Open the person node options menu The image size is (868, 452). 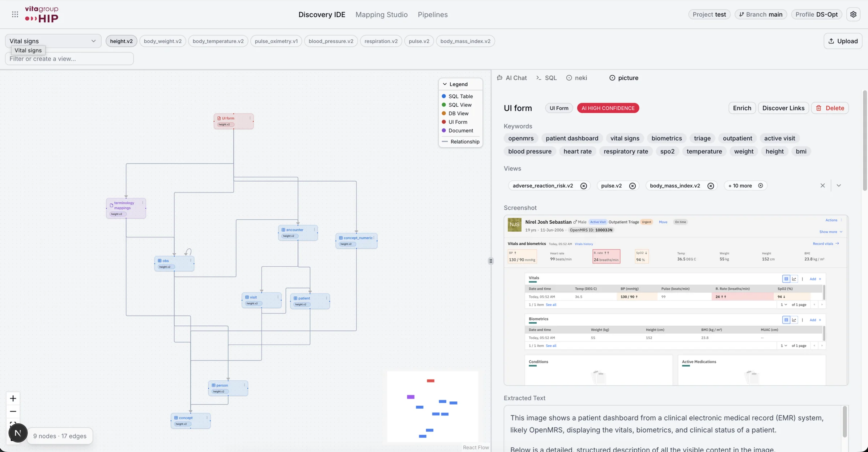pos(244,385)
